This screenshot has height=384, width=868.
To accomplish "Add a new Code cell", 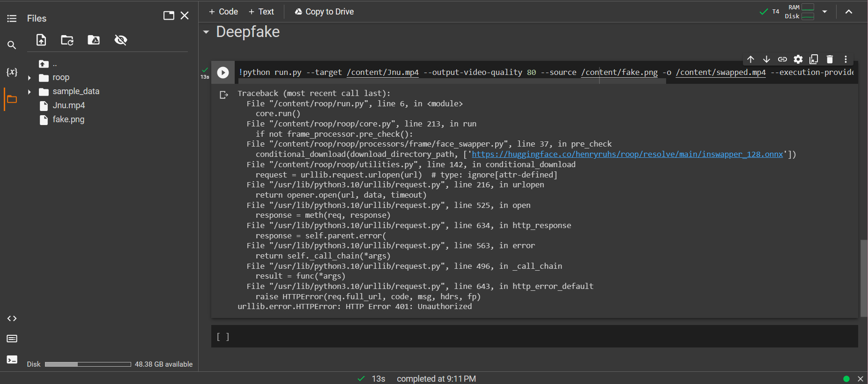I will pyautogui.click(x=223, y=12).
